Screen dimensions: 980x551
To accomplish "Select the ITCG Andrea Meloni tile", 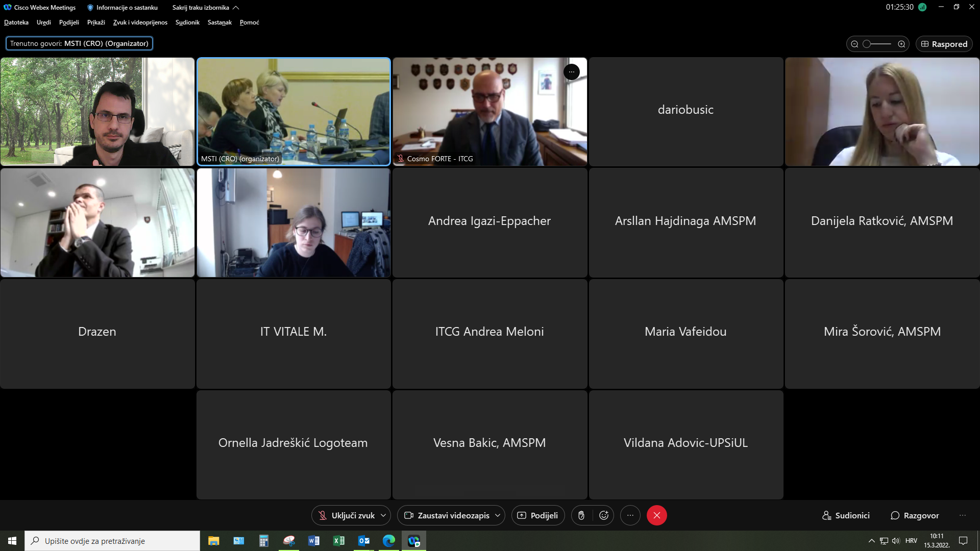I will (x=489, y=334).
